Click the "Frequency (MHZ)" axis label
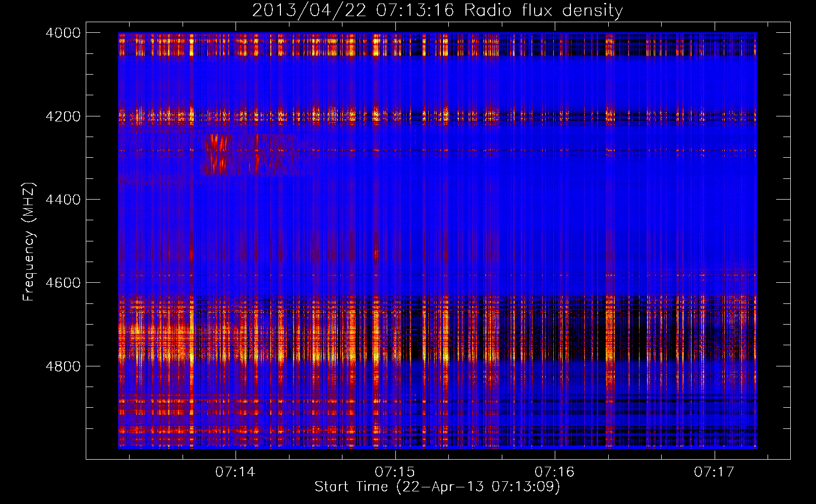The image size is (816, 504). (x=29, y=242)
